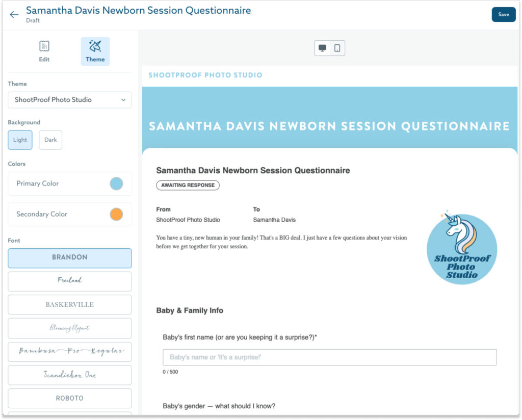This screenshot has width=522, height=420.
Task: Enable the Dark background option
Action: (50, 140)
